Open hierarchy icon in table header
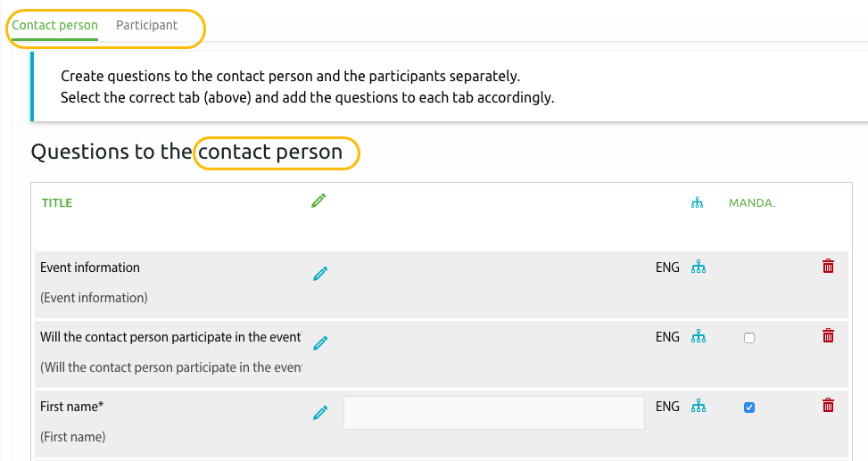 (x=697, y=203)
